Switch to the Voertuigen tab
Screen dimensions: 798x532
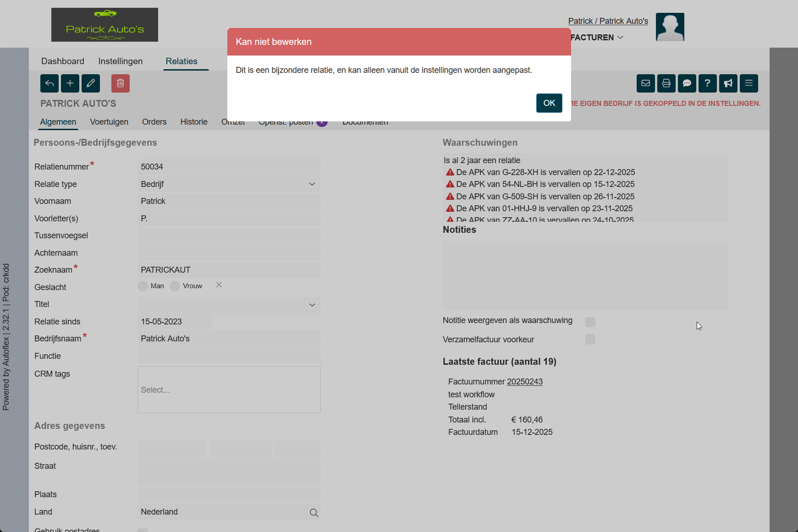click(x=109, y=122)
